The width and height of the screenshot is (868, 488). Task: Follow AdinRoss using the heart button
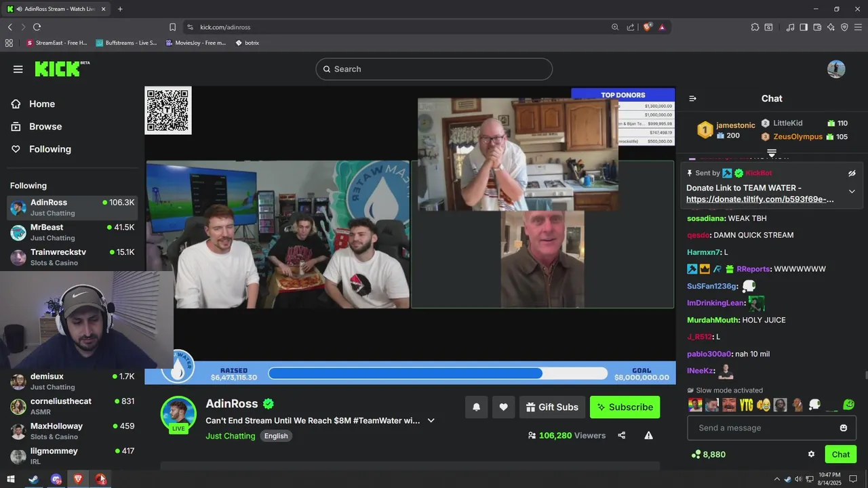503,407
